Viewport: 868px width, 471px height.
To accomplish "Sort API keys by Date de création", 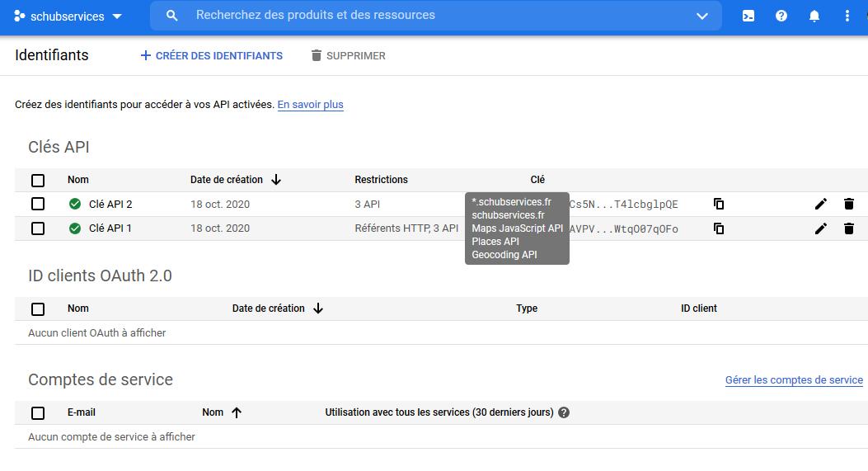I will 236,180.
